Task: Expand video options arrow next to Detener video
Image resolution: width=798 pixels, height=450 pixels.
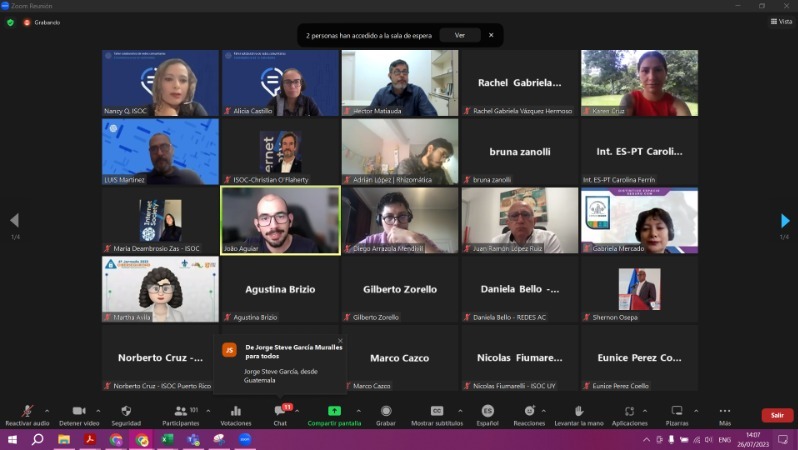Action: pos(99,410)
